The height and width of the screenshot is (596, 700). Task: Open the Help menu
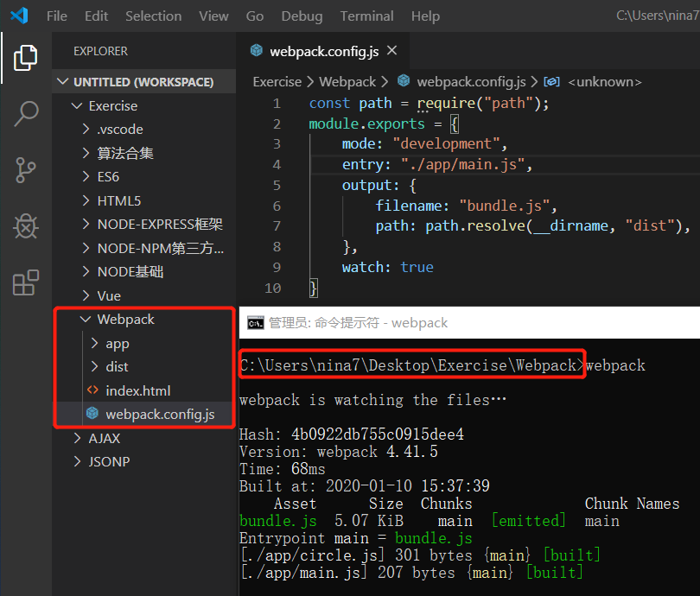(x=425, y=16)
